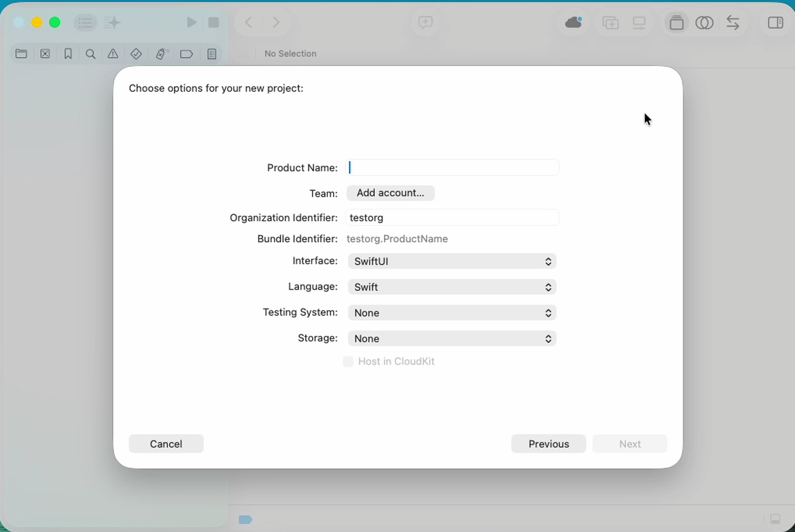
Task: Click the overlapping circles comparison icon
Action: click(704, 23)
